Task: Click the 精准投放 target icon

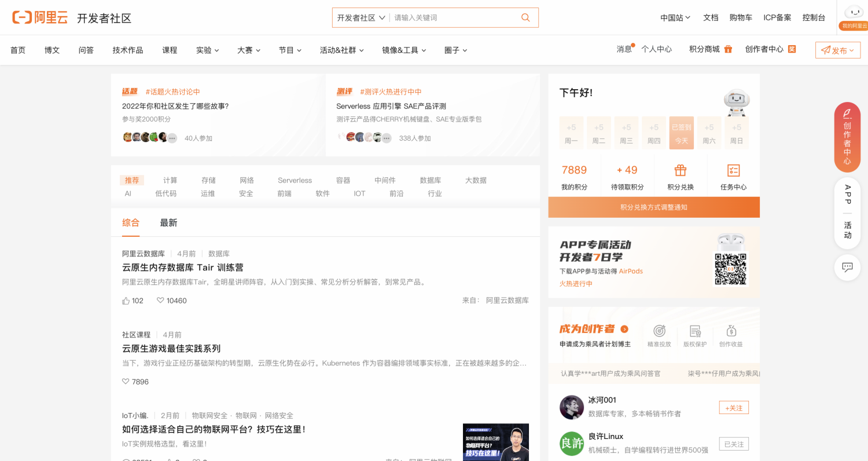Action: pyautogui.click(x=659, y=331)
